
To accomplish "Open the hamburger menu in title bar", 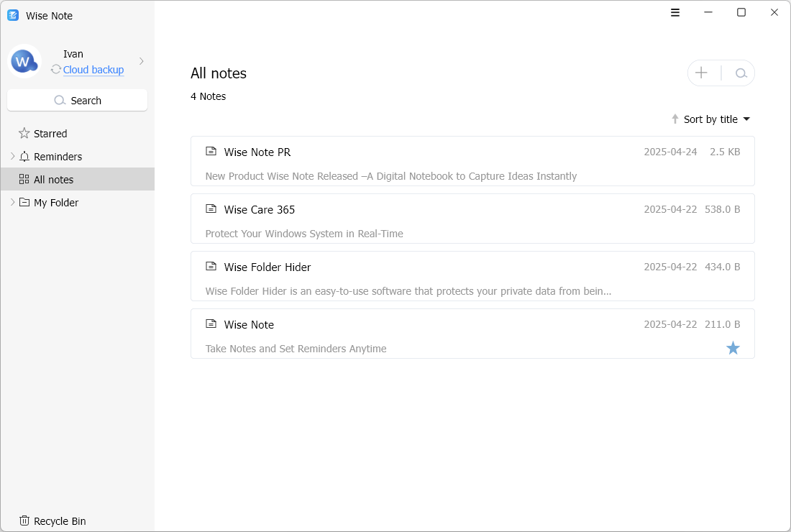I will click(675, 13).
